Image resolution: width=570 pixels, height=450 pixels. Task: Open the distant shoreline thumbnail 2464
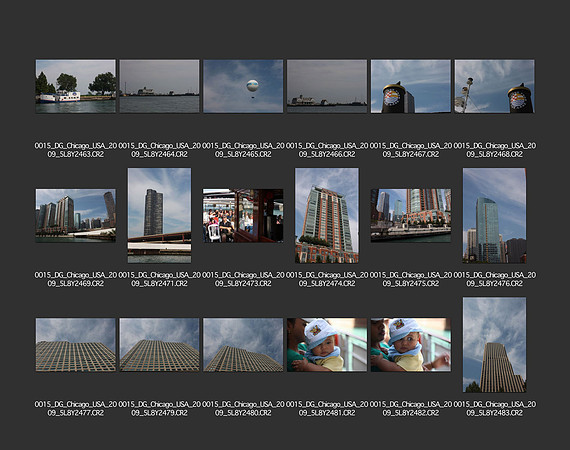(x=159, y=87)
